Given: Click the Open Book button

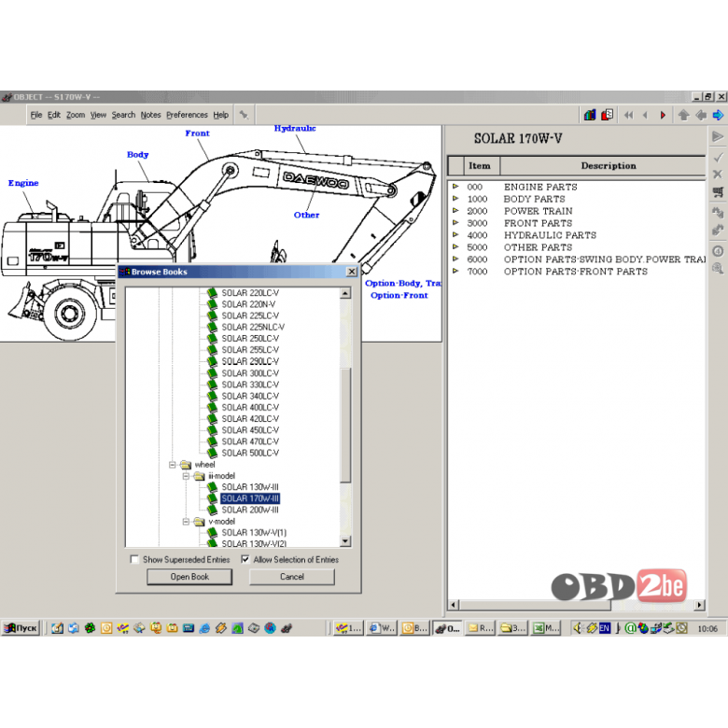Looking at the screenshot, I should pos(189,577).
